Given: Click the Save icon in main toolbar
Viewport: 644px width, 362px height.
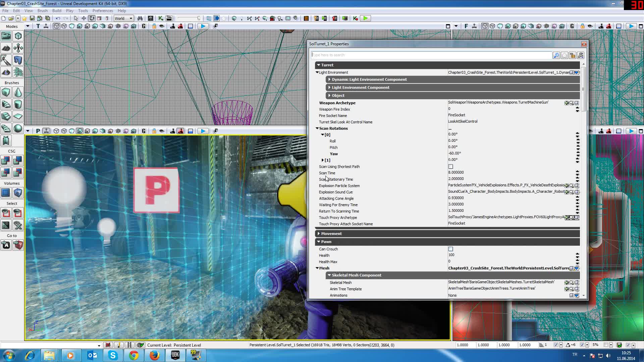Looking at the screenshot, I should [x=32, y=18].
